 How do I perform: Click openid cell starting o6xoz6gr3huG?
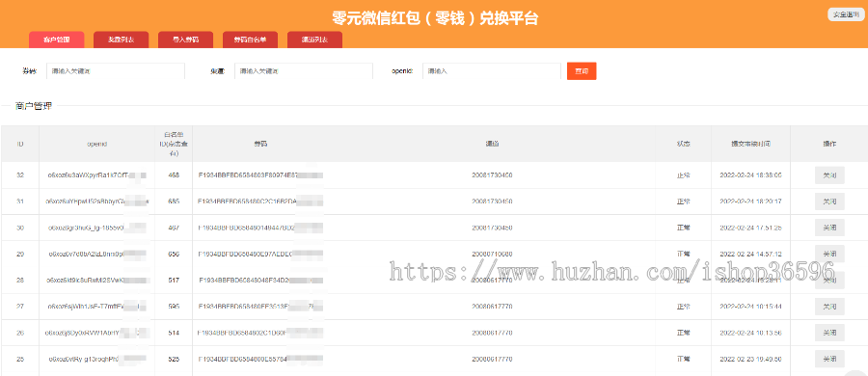(96, 228)
